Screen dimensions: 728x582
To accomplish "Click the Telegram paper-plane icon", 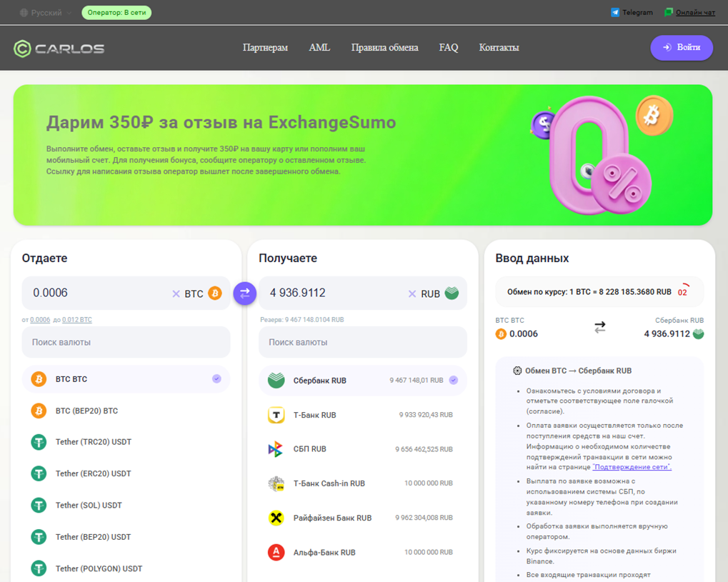I will click(x=615, y=13).
